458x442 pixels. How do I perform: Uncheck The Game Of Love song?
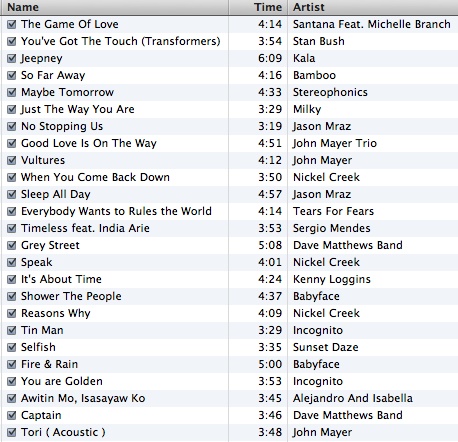pos(12,24)
